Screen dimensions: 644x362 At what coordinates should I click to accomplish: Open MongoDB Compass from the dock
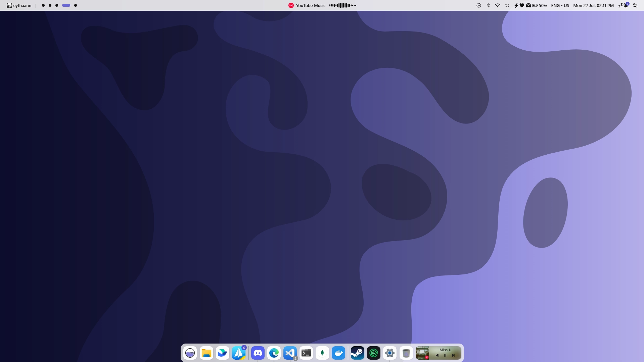[x=322, y=353]
